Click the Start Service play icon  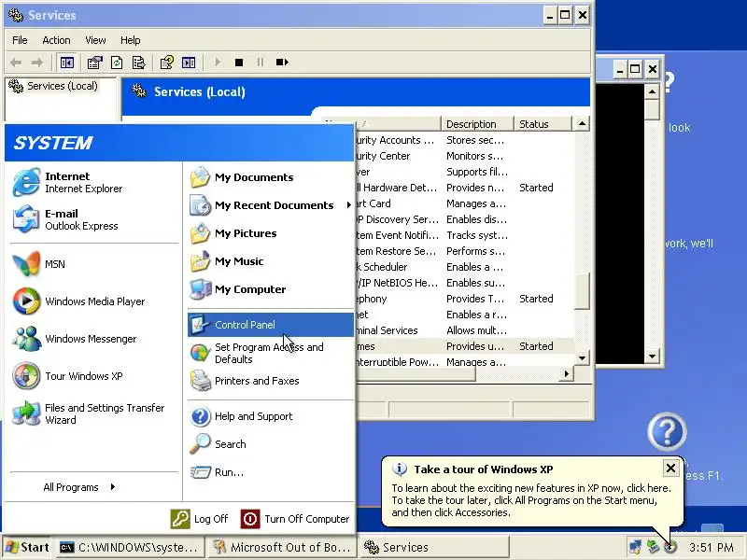coord(218,63)
